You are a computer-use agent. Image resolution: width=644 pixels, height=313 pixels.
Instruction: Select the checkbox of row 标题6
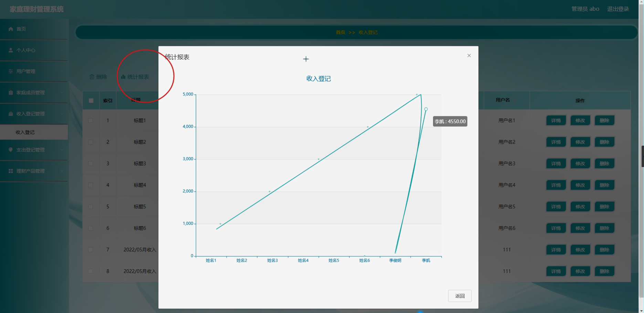click(91, 228)
